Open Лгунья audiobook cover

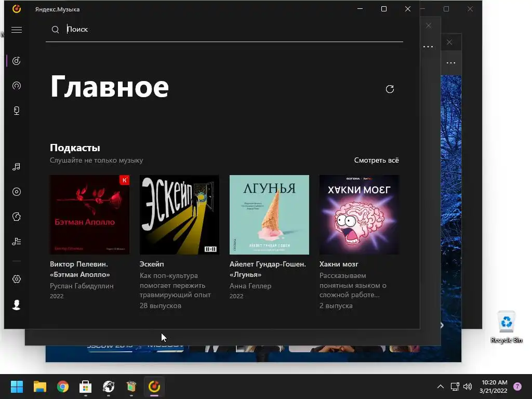tap(270, 215)
